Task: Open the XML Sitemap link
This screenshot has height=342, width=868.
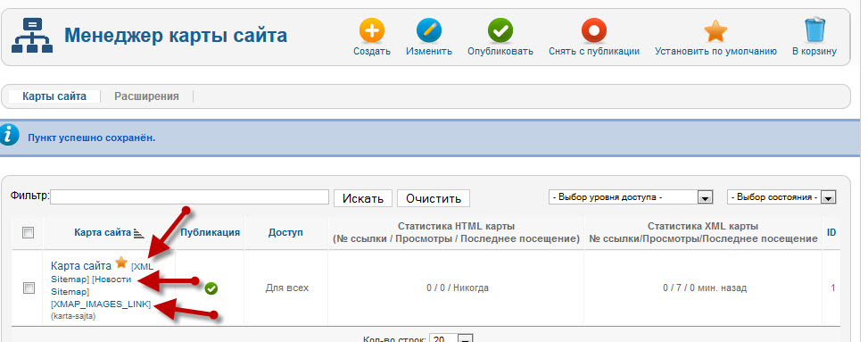Action: pos(103,273)
